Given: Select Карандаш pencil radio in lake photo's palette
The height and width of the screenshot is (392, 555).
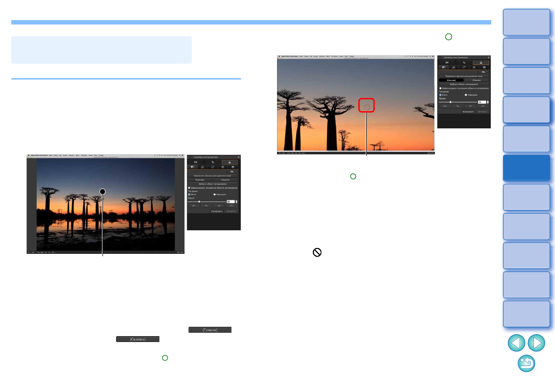Looking at the screenshot, I should (214, 195).
